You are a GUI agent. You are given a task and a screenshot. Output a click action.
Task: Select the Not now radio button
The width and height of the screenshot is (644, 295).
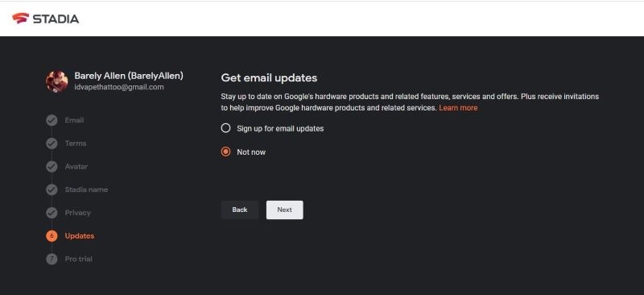pos(225,152)
